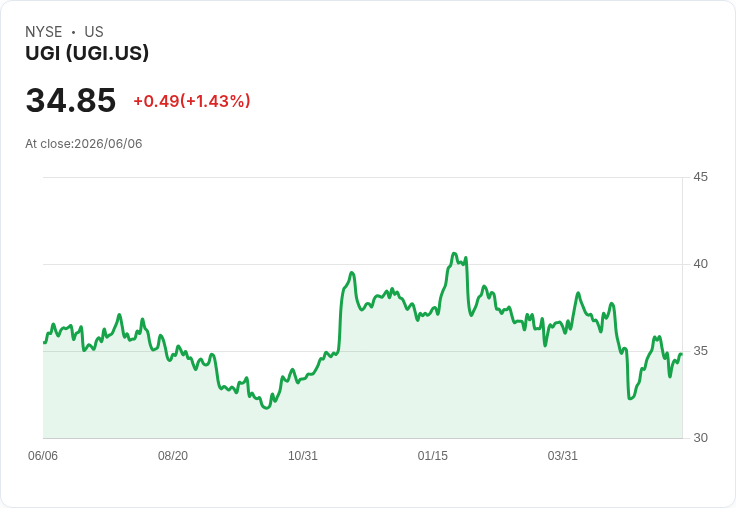This screenshot has height=508, width=736.
Task: Click the 45 y-axis label
Action: pyautogui.click(x=700, y=177)
